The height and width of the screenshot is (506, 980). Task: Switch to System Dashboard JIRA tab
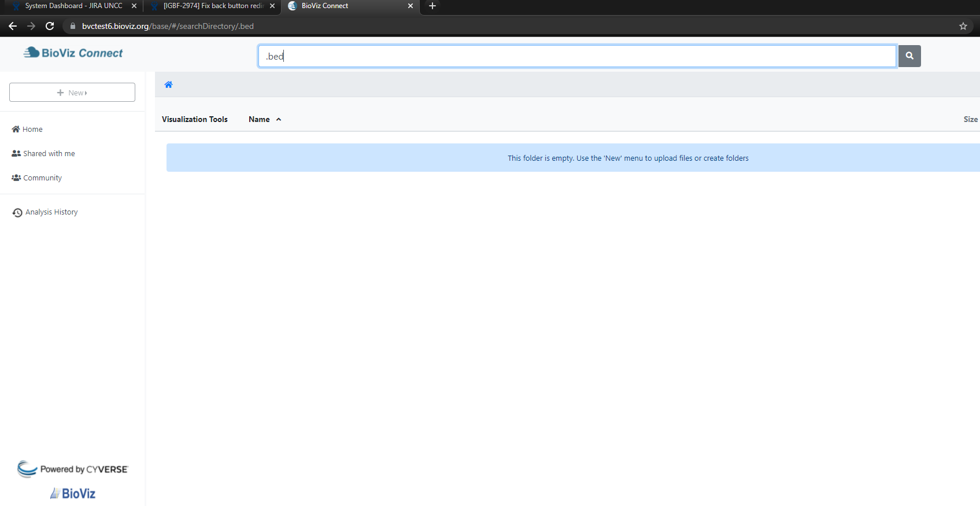[x=73, y=6]
